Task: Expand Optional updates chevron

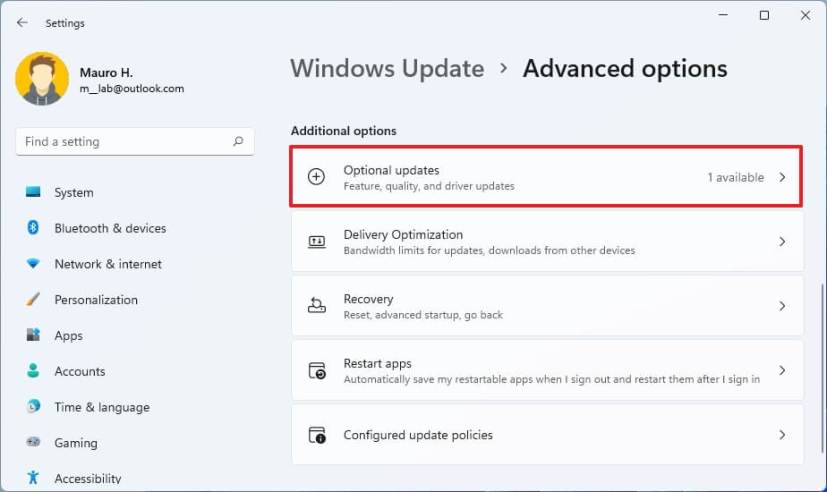Action: pos(782,178)
